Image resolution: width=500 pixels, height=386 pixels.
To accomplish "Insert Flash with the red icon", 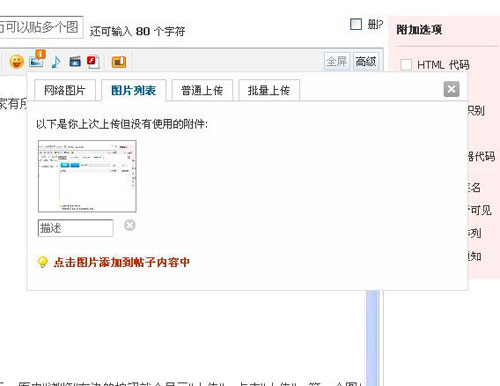I will point(93,62).
